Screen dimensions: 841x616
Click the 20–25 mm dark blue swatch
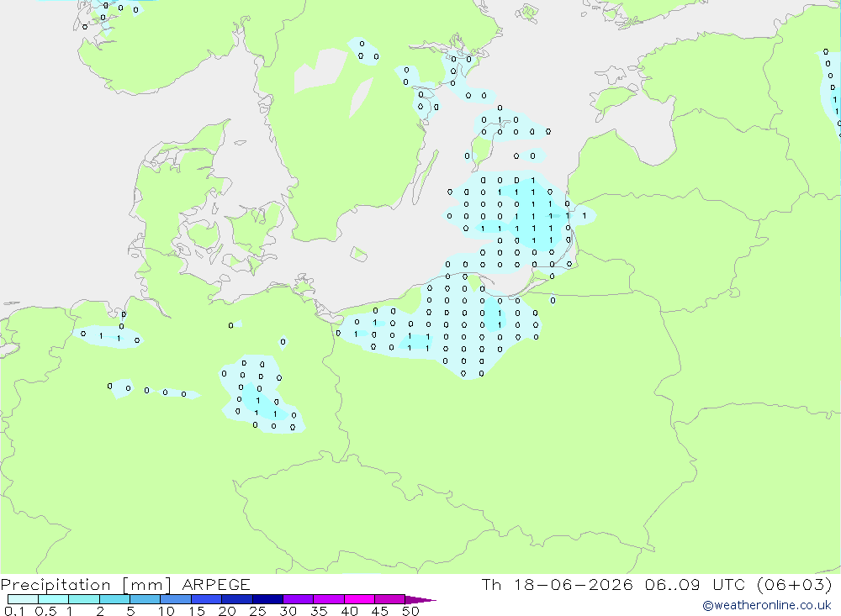pos(237,599)
